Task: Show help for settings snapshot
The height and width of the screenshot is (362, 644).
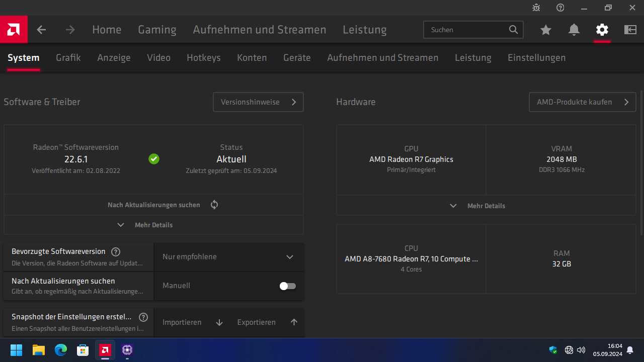Action: point(143,317)
